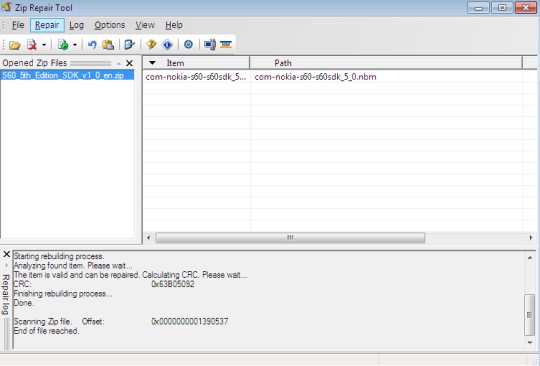Close the Opened Zip Files panel
Screen dimensions: 540x366
pyautogui.click(x=129, y=63)
